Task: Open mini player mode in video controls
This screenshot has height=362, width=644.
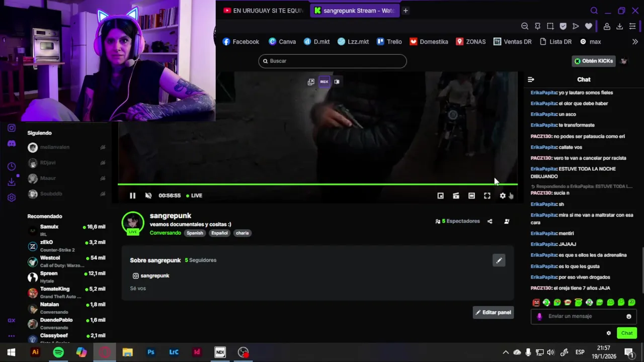Action: pos(440,196)
